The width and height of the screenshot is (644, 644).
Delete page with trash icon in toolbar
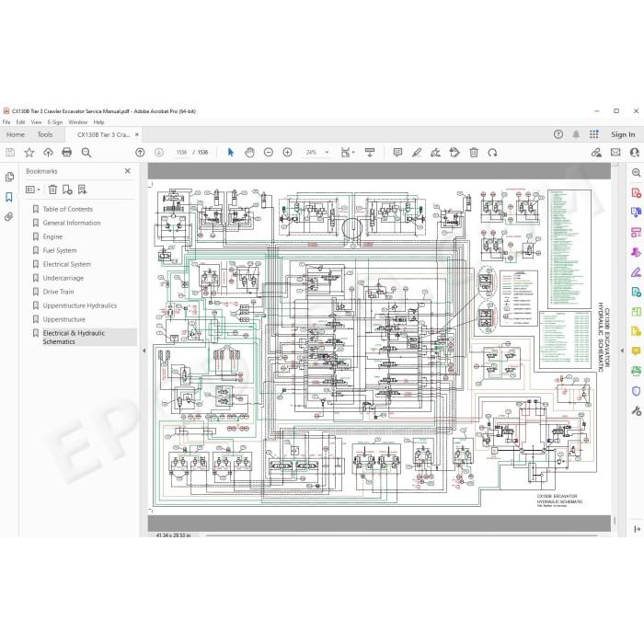[474, 153]
